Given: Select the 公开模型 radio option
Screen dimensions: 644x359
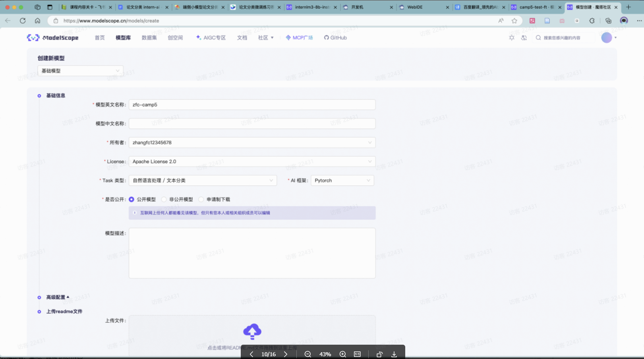Looking at the screenshot, I should tap(131, 200).
